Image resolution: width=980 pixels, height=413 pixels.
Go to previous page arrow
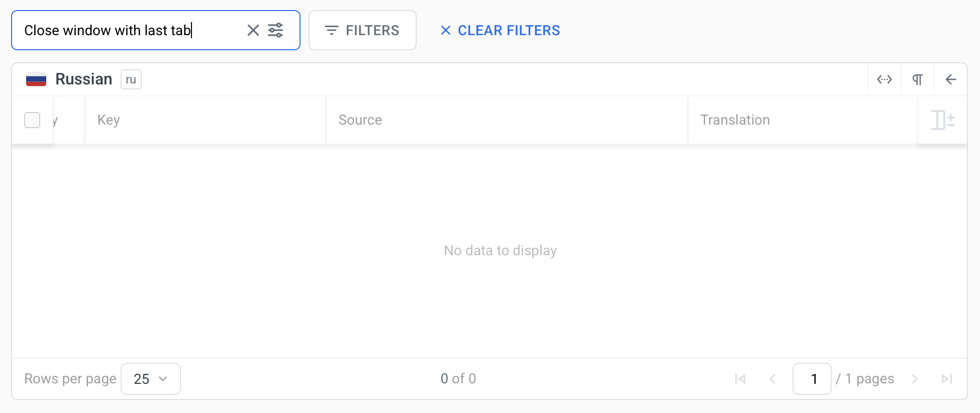tap(772, 379)
